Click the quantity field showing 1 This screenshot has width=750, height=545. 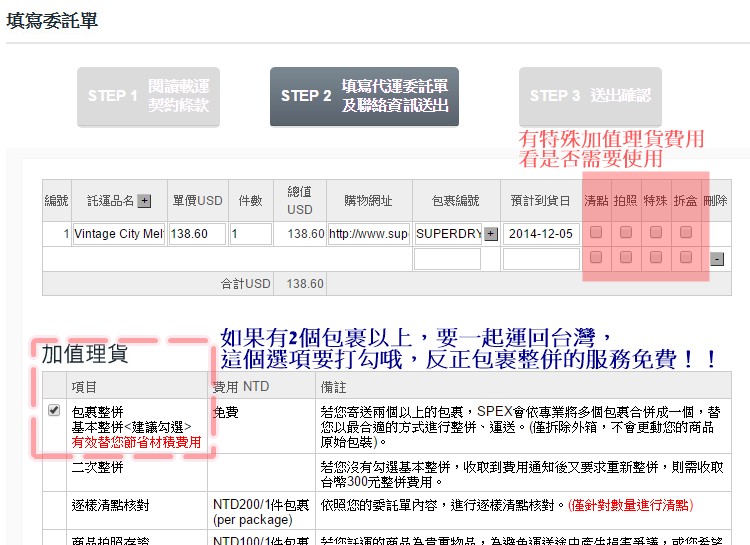click(251, 234)
